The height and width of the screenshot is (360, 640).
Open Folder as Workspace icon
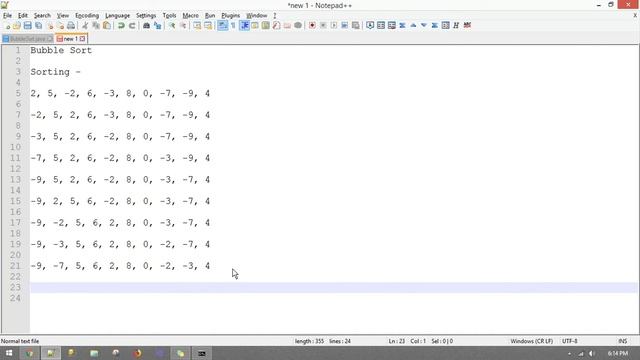coord(287,26)
